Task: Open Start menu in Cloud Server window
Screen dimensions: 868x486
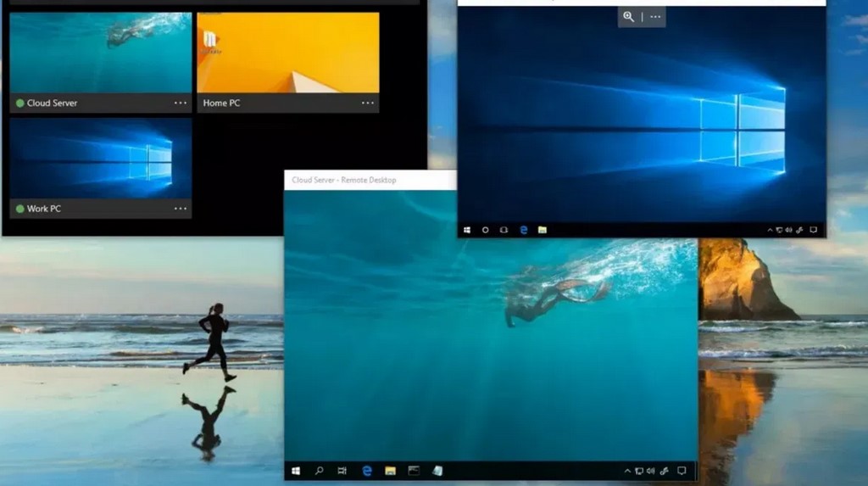Action: [296, 471]
